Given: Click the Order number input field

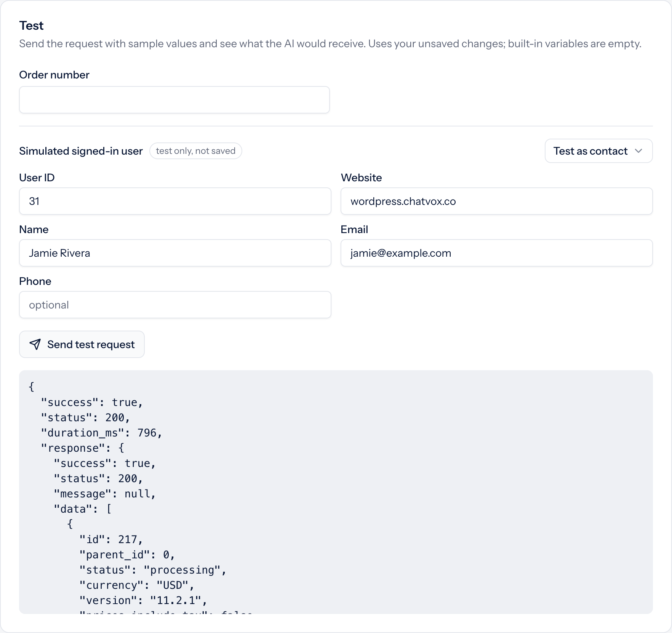Looking at the screenshot, I should point(174,100).
